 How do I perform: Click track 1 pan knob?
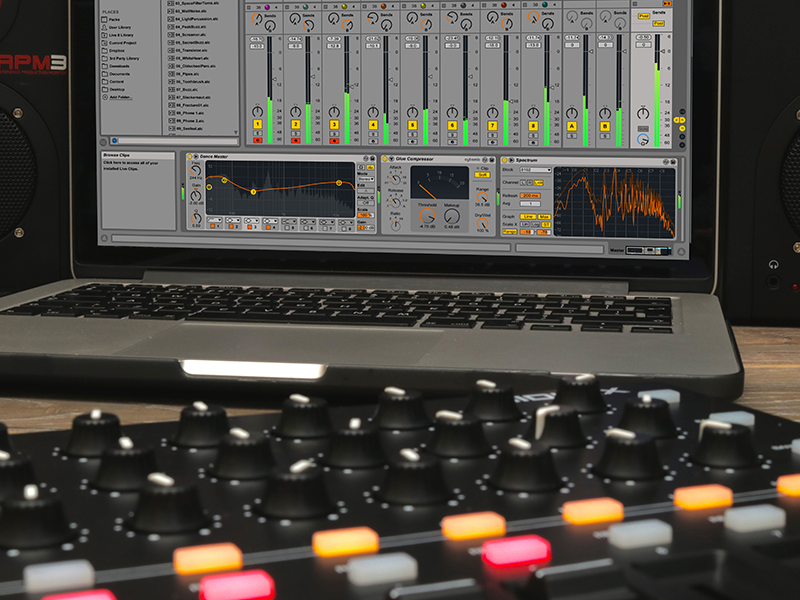(x=258, y=112)
